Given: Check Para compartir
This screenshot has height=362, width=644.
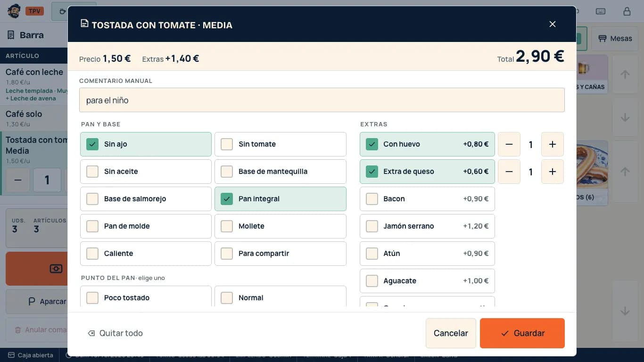Looking at the screenshot, I should 281,254.
